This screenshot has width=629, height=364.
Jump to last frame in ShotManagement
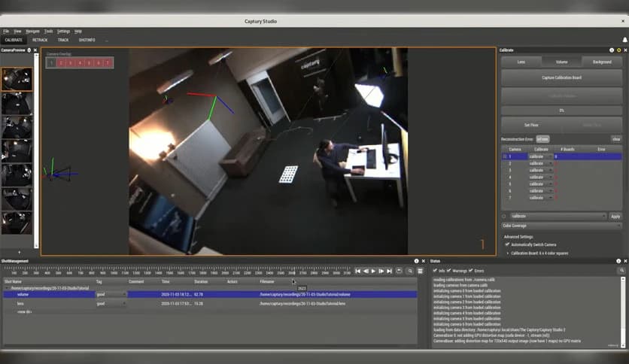[389, 271]
